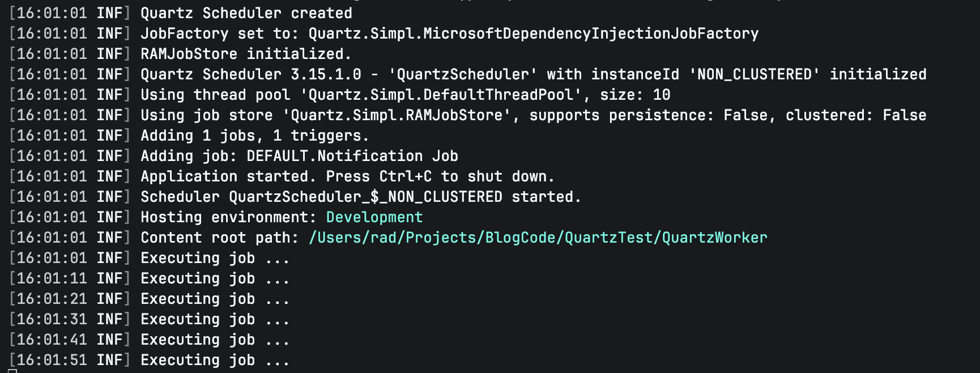Click the last 'Executing job ...' line at 16:01:51
This screenshot has width=980, height=373.
point(215,360)
